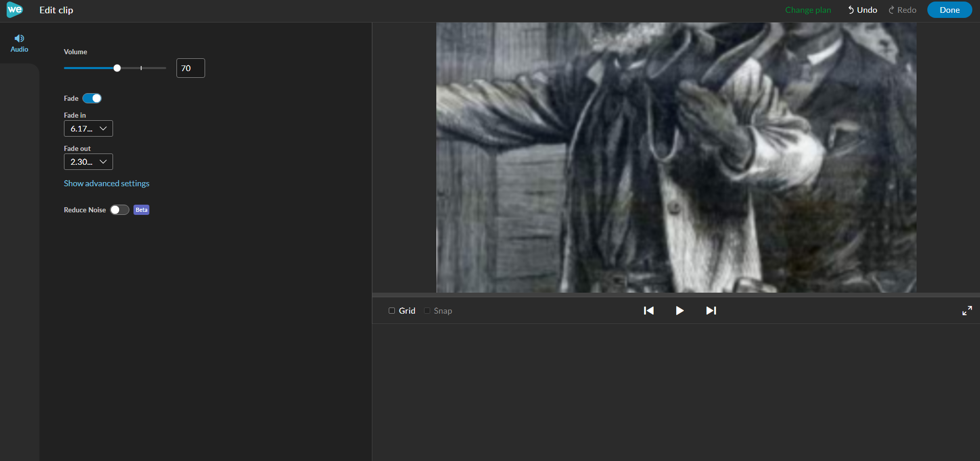This screenshot has height=461, width=980.
Task: Redo the last action
Action: [x=902, y=10]
